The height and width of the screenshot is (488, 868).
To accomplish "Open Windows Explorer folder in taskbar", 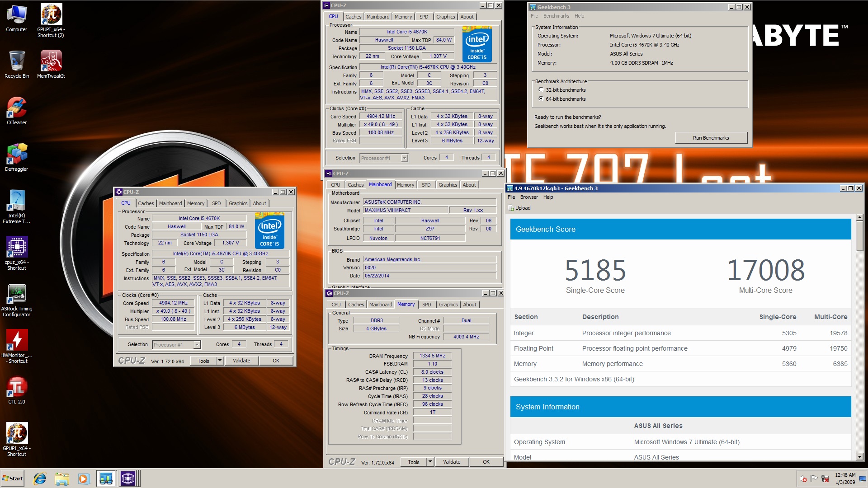I will pos(62,479).
